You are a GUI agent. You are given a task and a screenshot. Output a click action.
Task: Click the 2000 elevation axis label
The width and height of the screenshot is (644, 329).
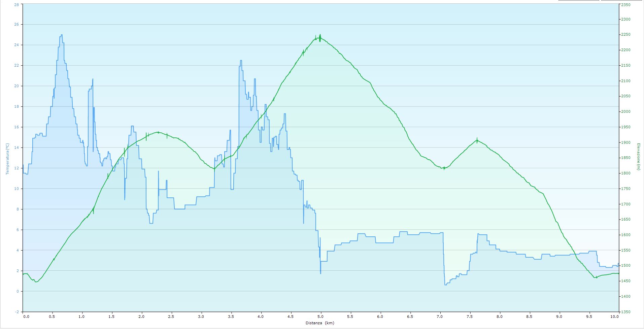tap(626, 112)
